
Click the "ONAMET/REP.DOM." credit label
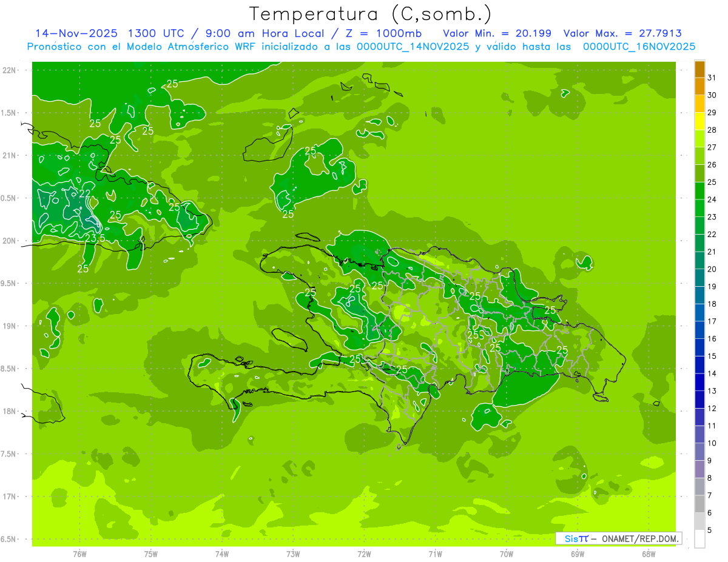[x=641, y=538]
